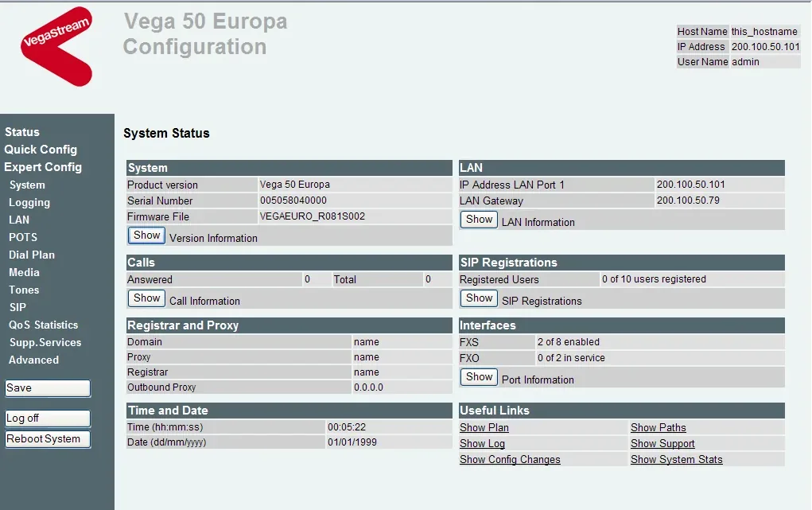Go to the POTS configuration
Screen dimensions: 812x510
point(23,237)
